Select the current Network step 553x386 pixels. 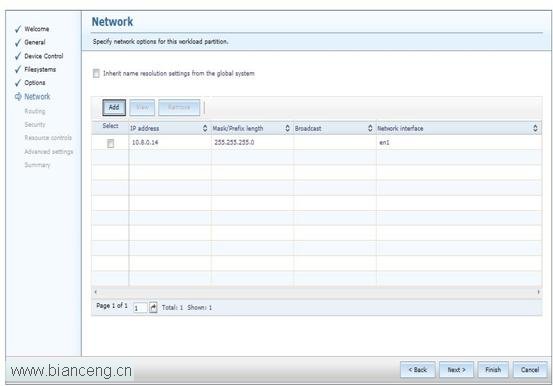pos(37,96)
